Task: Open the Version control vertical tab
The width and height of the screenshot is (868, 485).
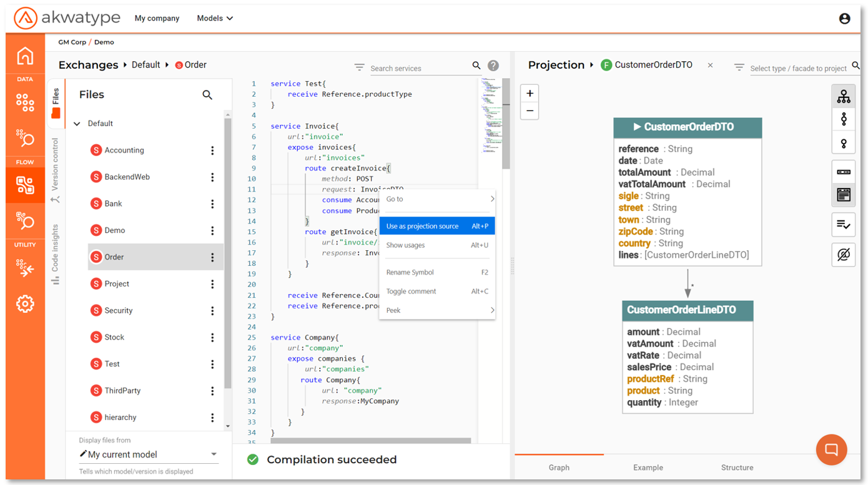Action: 56,170
